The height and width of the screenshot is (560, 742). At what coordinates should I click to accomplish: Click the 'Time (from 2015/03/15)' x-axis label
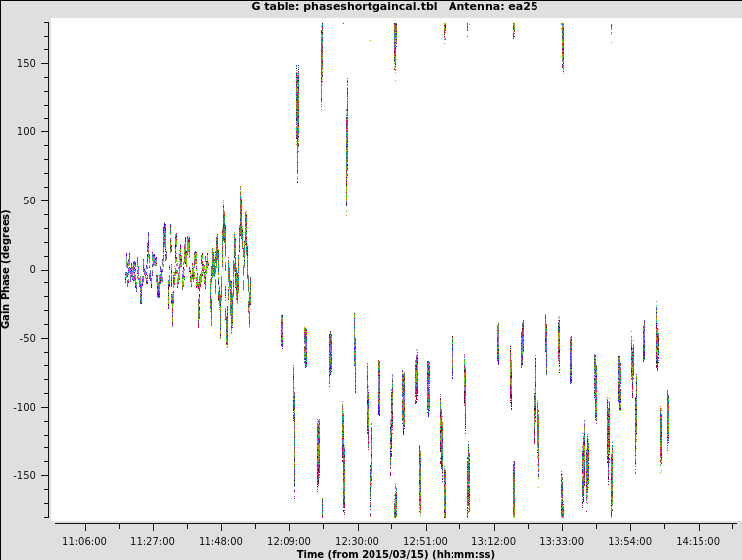coord(395,554)
